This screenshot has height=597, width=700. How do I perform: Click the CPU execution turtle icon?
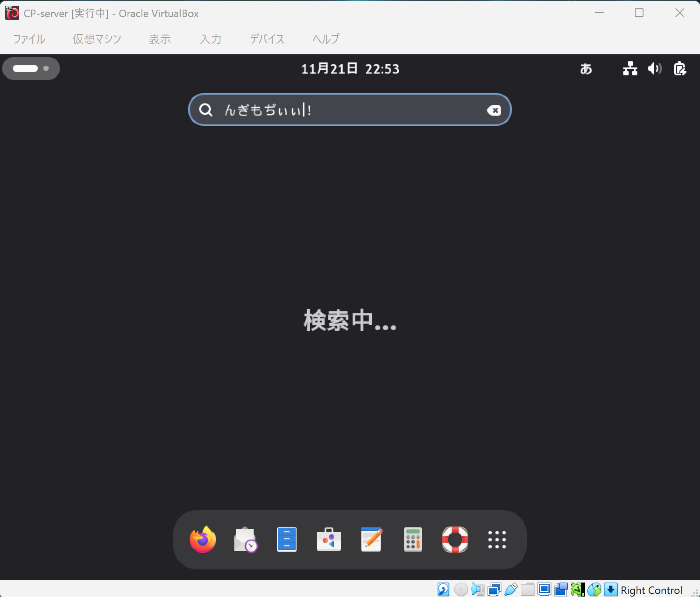(578, 590)
